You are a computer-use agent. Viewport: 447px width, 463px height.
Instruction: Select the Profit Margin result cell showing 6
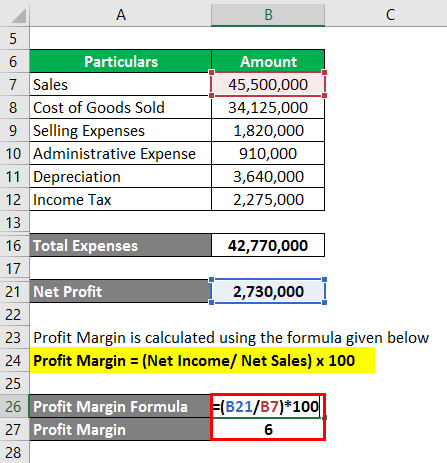[x=268, y=429]
